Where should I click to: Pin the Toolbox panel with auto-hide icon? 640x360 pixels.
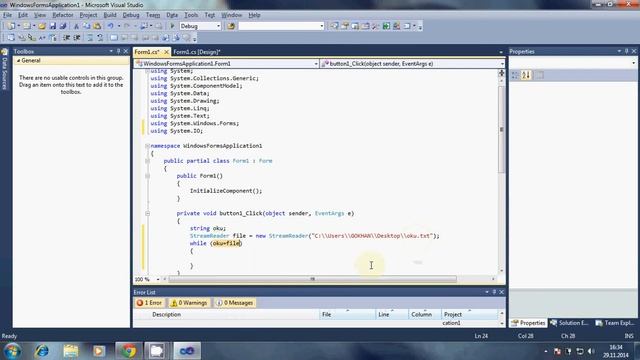pyautogui.click(x=118, y=51)
